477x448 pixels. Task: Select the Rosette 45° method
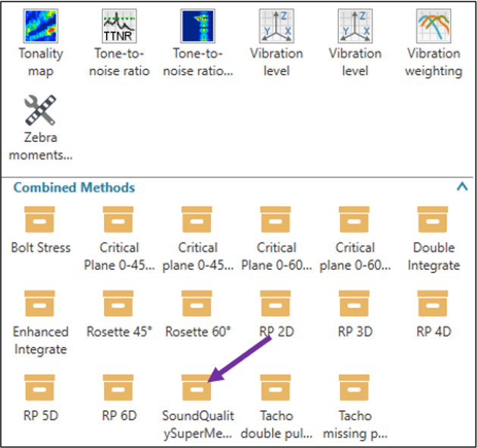click(120, 304)
